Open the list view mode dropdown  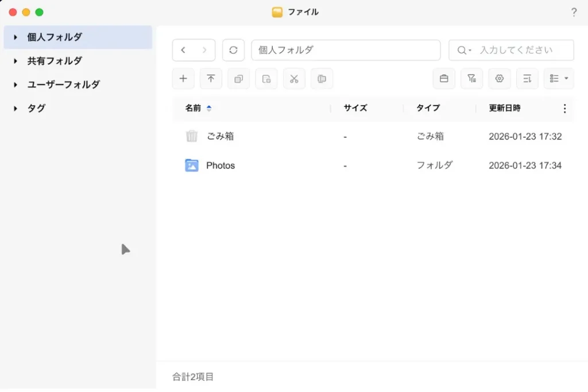(x=558, y=79)
